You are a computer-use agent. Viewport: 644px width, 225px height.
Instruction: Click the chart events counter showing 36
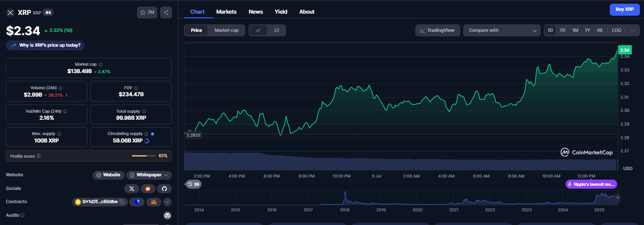click(193, 184)
